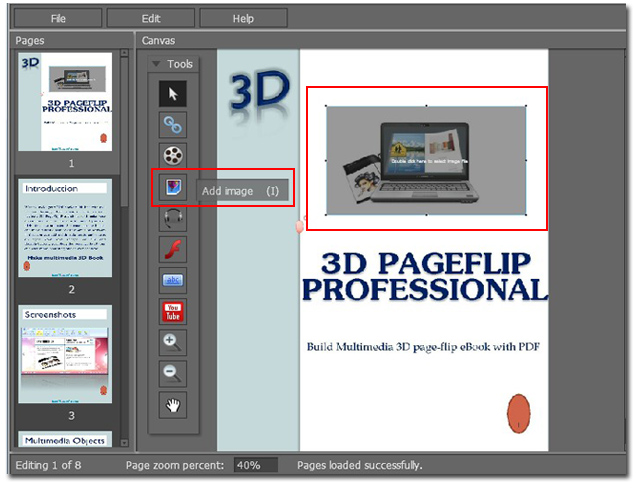Viewport: 641px width, 494px height.
Task: Click the 3D PAGEFLIP PROFESSIONAL title
Action: pyautogui.click(x=425, y=276)
